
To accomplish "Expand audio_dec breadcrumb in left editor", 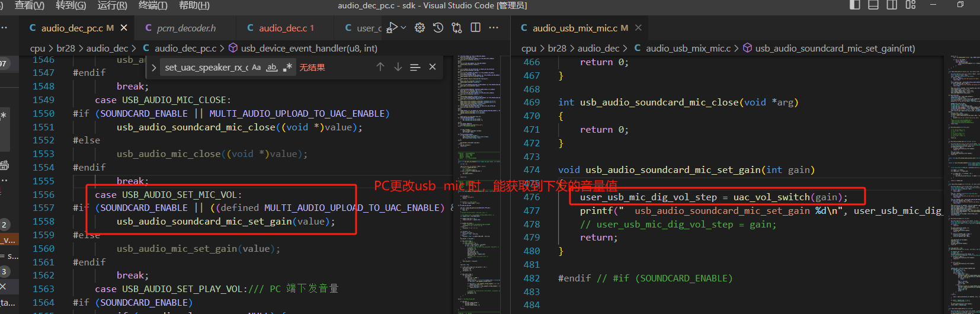I will [107, 48].
